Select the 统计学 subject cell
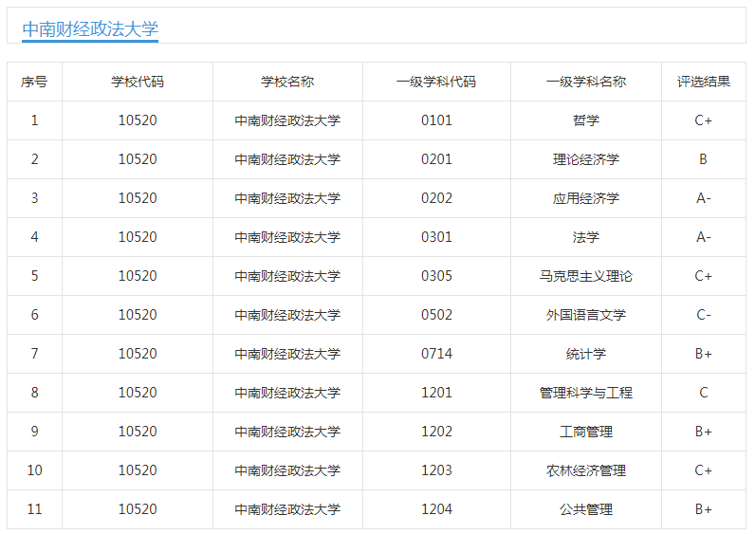This screenshot has width=756, height=534. (x=586, y=354)
